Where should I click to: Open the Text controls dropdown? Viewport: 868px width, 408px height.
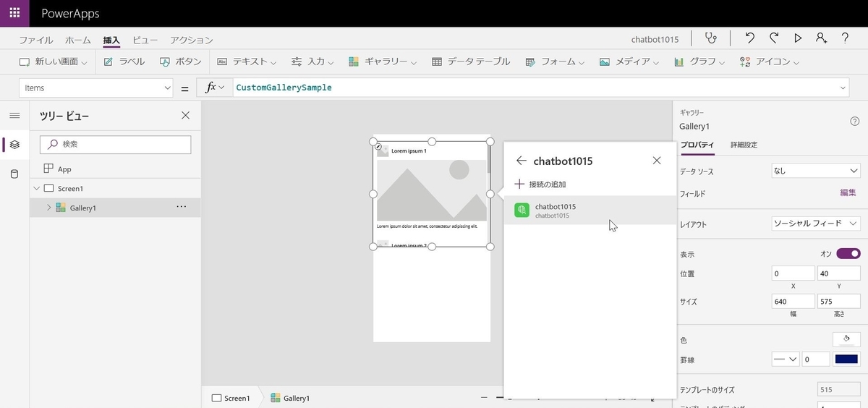(x=247, y=62)
